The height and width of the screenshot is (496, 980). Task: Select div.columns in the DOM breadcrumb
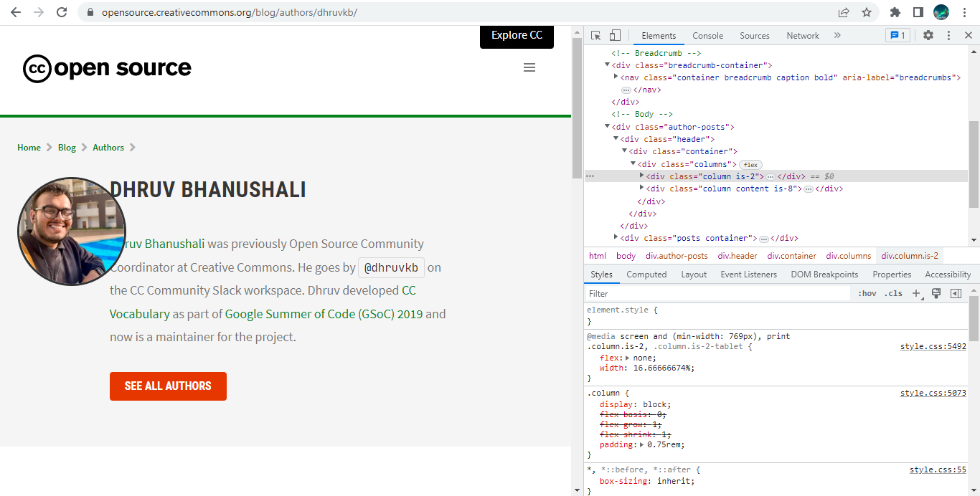(x=848, y=256)
